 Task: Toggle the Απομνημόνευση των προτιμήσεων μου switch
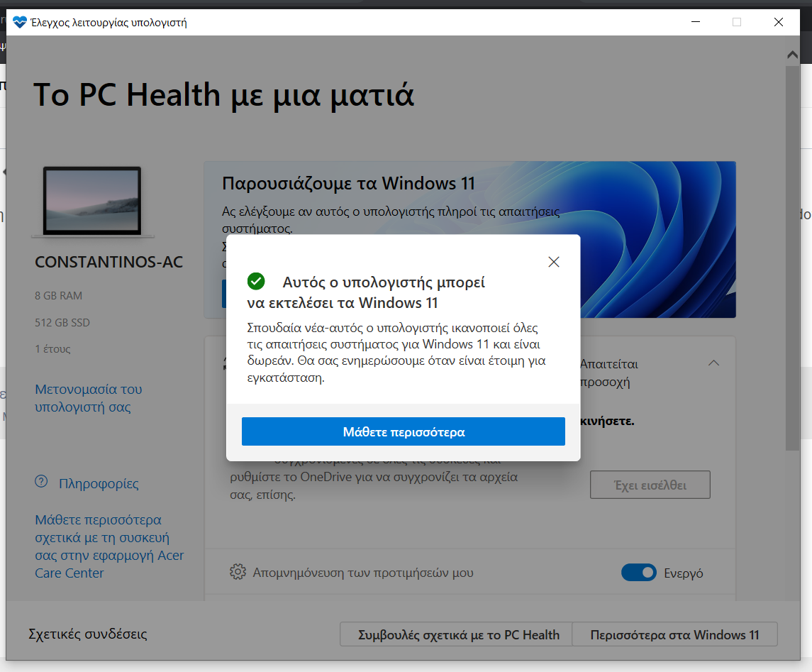tap(638, 573)
